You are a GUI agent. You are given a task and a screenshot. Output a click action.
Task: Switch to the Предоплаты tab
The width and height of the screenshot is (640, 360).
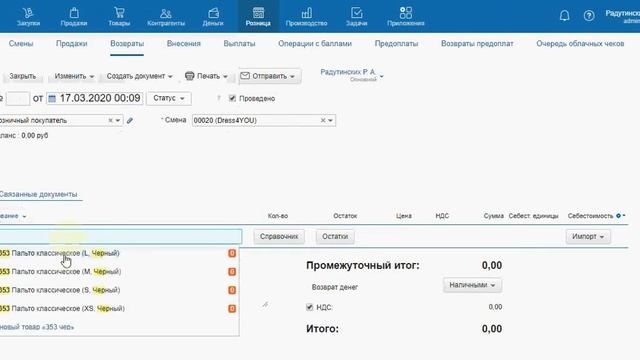(396, 44)
